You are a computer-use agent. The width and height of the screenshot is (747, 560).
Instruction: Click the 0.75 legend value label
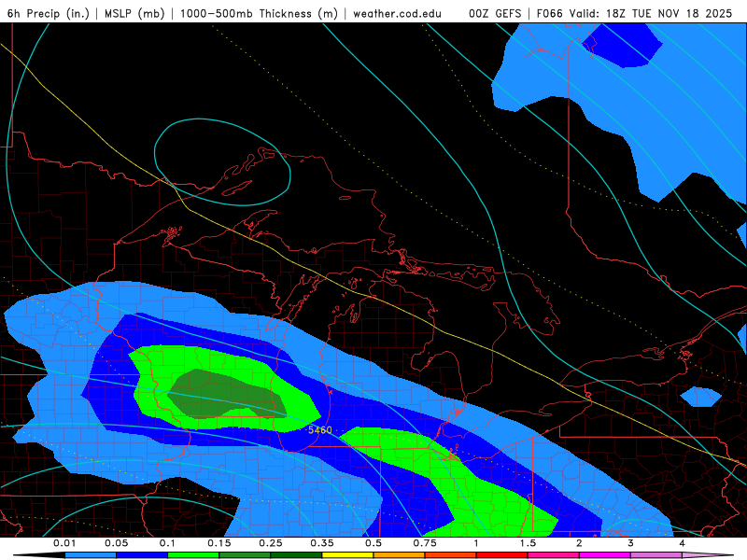tap(425, 543)
